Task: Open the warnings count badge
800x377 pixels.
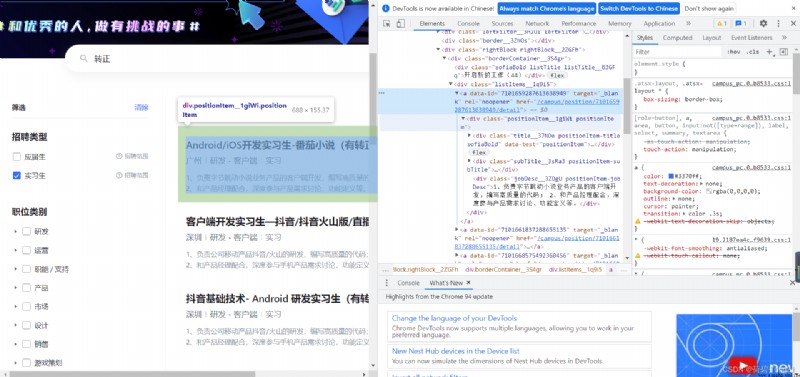Action: pyautogui.click(x=721, y=23)
